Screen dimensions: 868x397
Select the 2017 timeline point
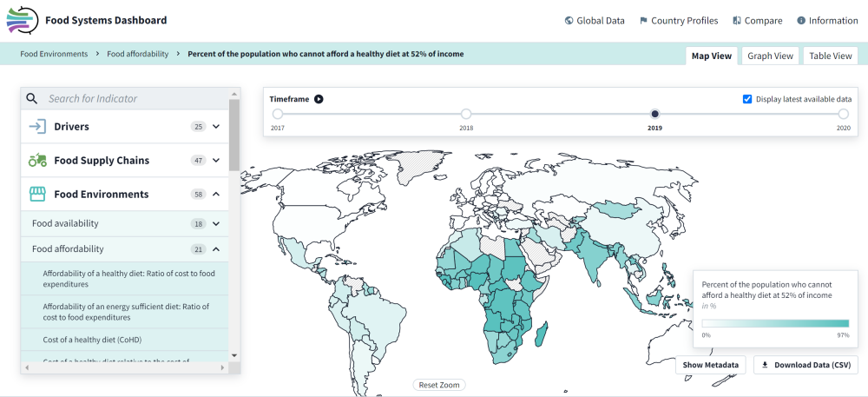278,114
